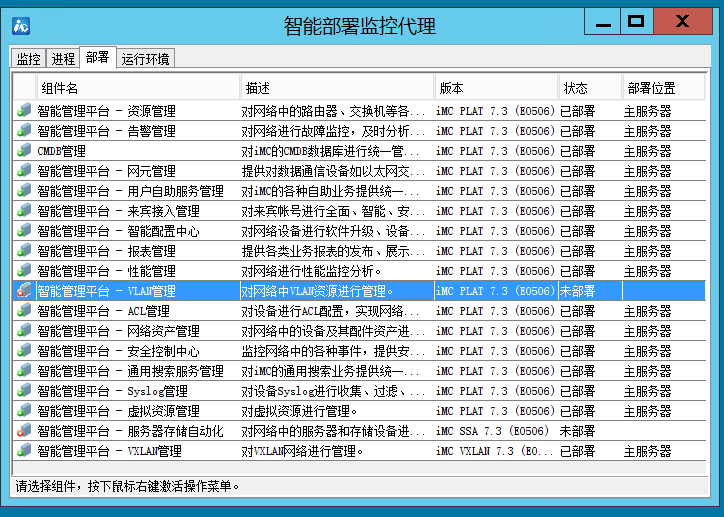The image size is (724, 517).
Task: Select 智能管理平台 - 用户自助服务管理 name
Action: pyautogui.click(x=131, y=191)
